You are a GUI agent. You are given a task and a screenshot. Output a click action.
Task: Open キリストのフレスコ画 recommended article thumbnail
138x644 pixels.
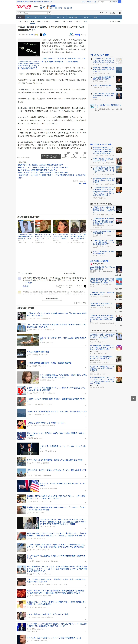click(x=78, y=226)
